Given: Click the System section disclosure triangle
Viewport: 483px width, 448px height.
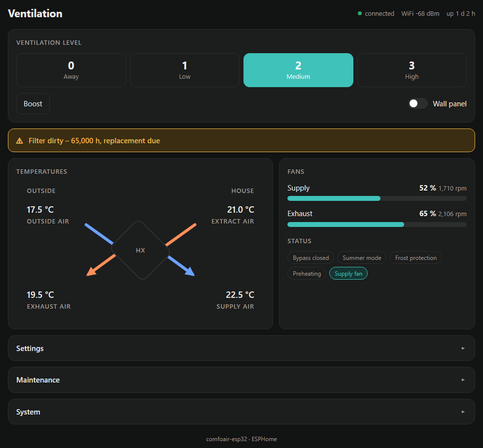Looking at the screenshot, I should 463,412.
